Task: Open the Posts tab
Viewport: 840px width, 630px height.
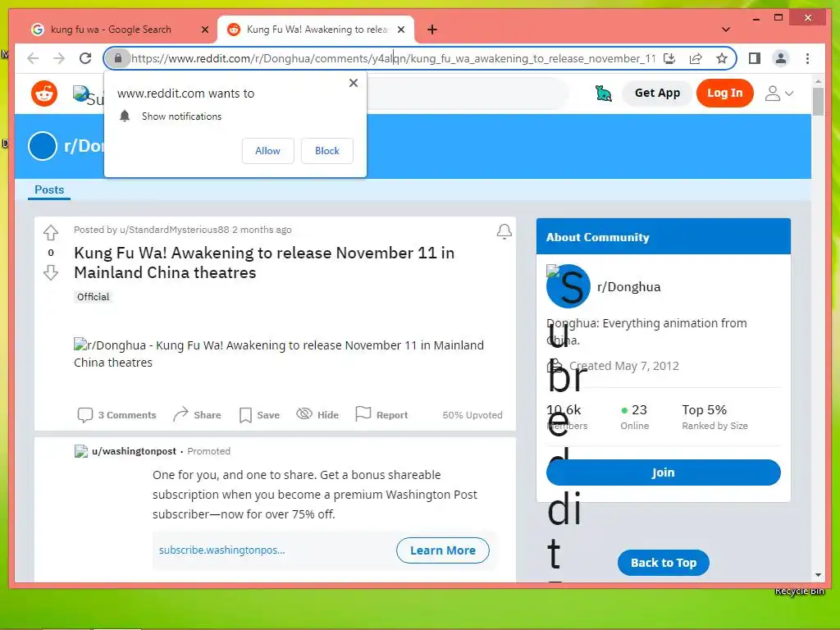Action: [49, 189]
